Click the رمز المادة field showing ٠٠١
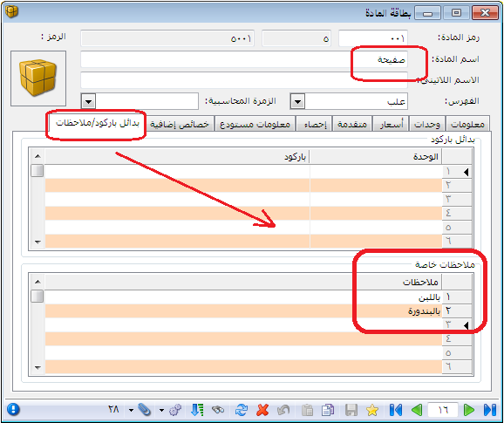The width and height of the screenshot is (504, 423). click(373, 38)
